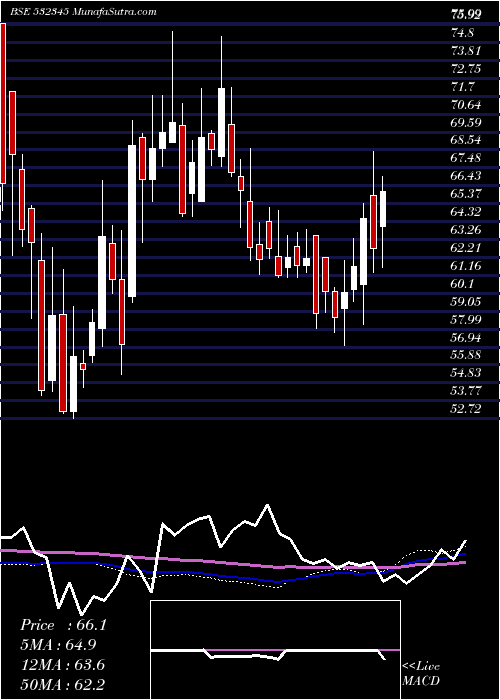The height and width of the screenshot is (700, 500).
Task: Choose the 61.16 price level
Action: (467, 266)
